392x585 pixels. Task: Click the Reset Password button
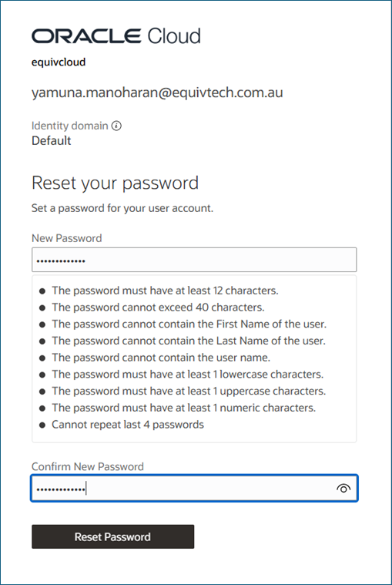(113, 536)
